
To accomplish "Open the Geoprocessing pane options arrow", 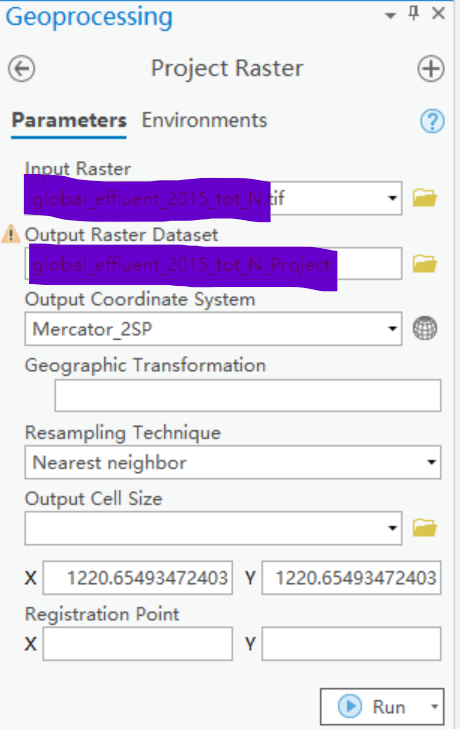I will click(390, 16).
